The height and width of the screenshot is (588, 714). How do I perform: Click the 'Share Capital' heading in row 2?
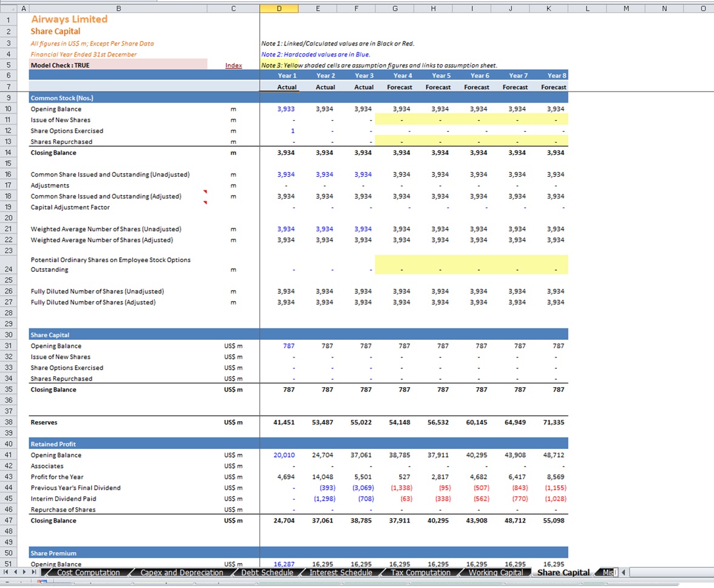[56, 32]
